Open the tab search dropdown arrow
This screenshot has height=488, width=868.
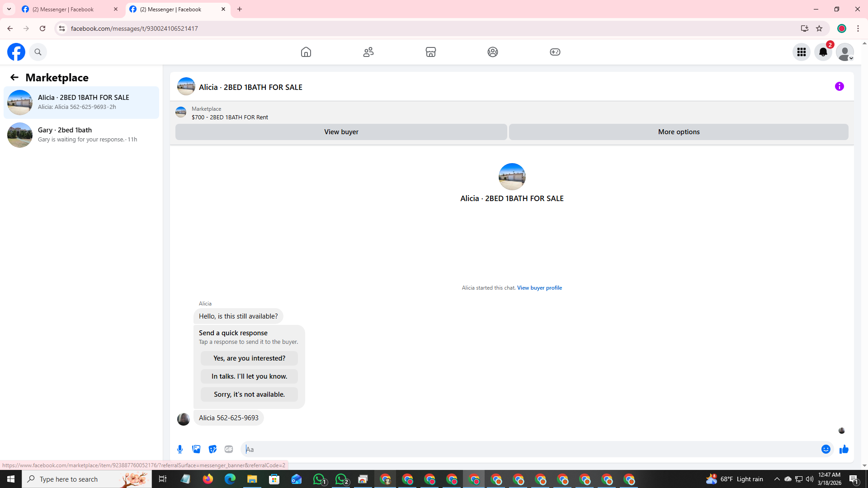9,9
